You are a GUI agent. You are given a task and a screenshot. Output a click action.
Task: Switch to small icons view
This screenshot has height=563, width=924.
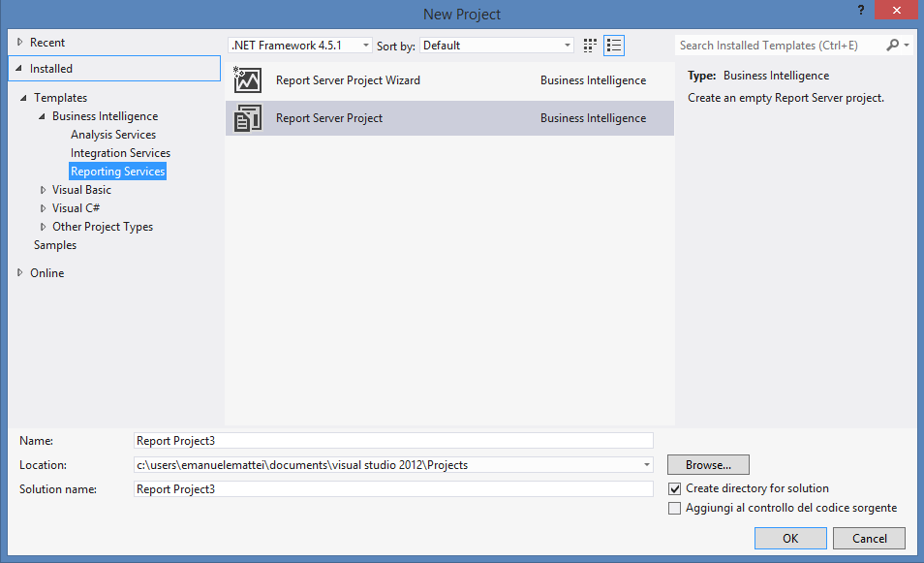[x=590, y=46]
